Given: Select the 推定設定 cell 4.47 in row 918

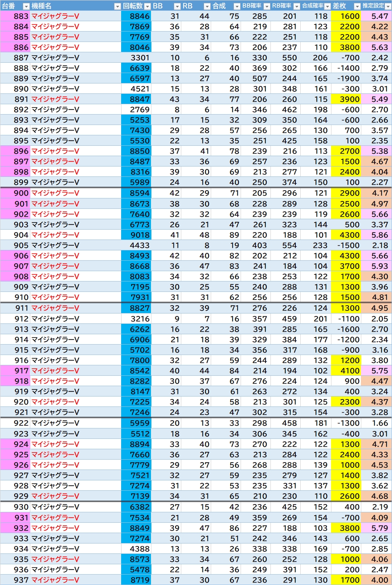Looking at the screenshot, I should [x=376, y=381].
